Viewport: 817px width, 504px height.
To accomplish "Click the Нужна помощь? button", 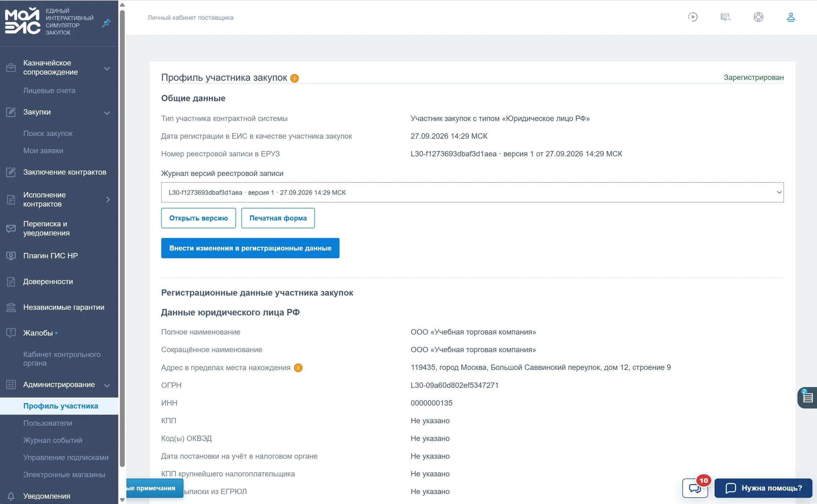I will coord(763,488).
